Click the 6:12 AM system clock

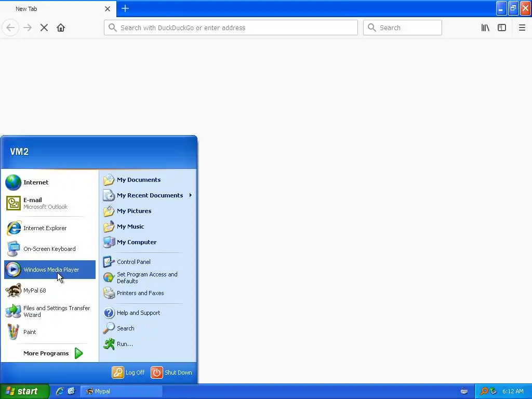coord(513,391)
